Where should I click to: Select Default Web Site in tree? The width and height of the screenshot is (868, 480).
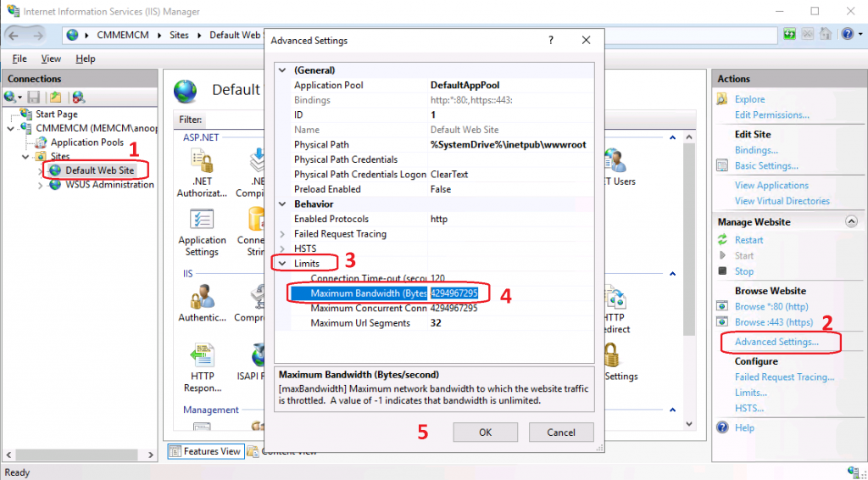(x=100, y=170)
